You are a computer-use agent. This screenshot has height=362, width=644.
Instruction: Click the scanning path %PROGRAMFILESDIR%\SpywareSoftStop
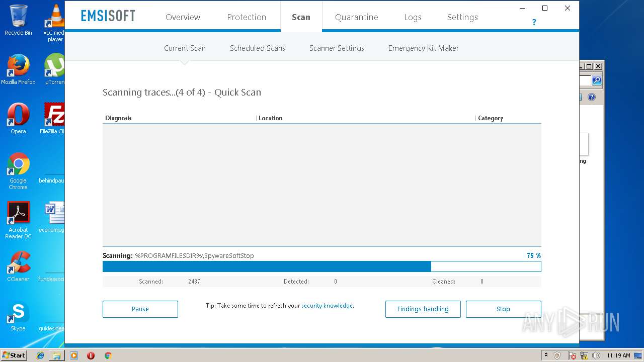[194, 255]
